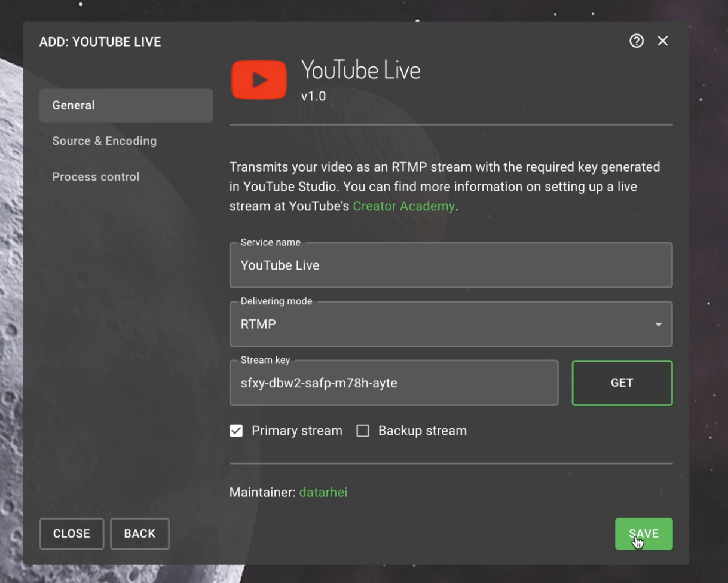The height and width of the screenshot is (583, 728).
Task: Click into the Service name field
Action: 451,265
